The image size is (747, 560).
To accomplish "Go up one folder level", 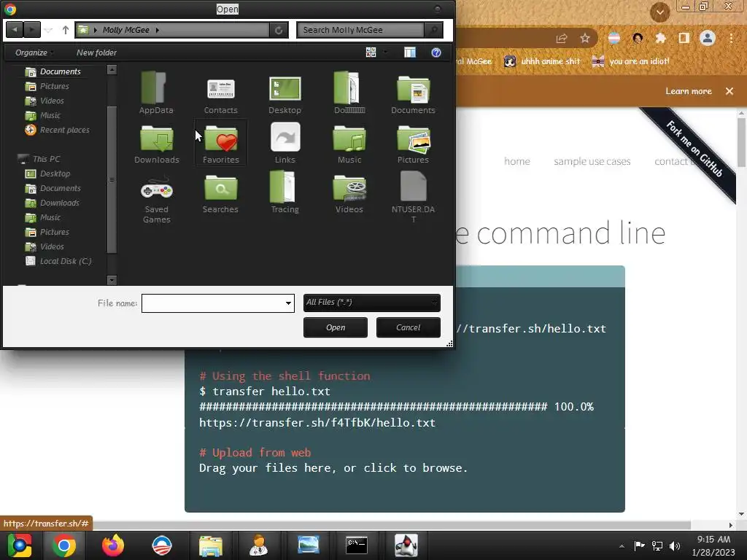I will (x=65, y=29).
